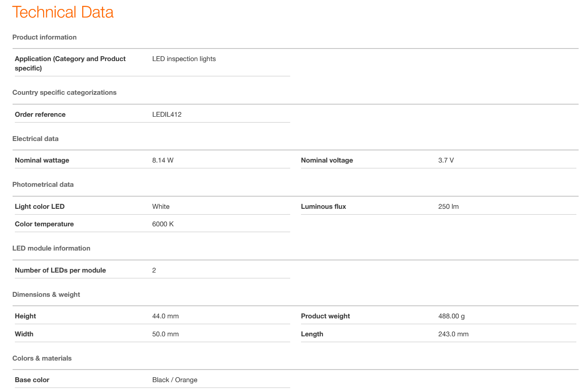Click the Order reference label
Screen dimensions: 584x392
coord(40,115)
